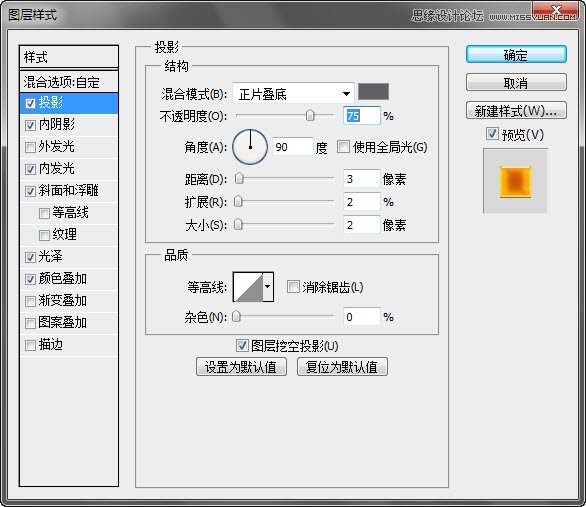The height and width of the screenshot is (507, 586).
Task: Uncheck 图层挖空投影 layer knocks out shadow
Action: [x=242, y=345]
